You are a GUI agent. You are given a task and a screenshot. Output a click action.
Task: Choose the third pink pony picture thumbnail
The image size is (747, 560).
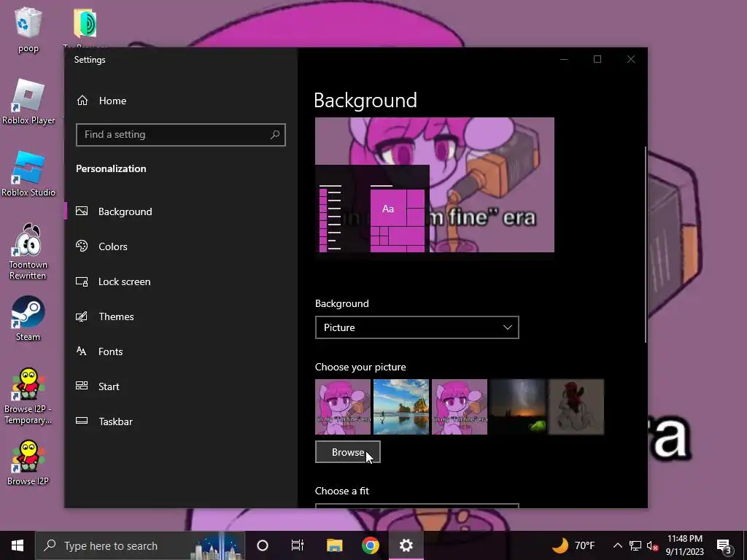pyautogui.click(x=460, y=407)
